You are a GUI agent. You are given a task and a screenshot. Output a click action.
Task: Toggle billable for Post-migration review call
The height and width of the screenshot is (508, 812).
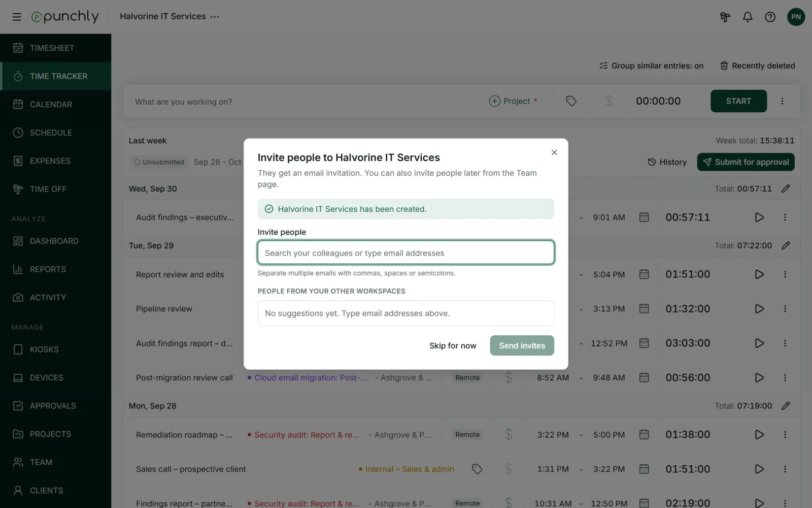pos(509,377)
